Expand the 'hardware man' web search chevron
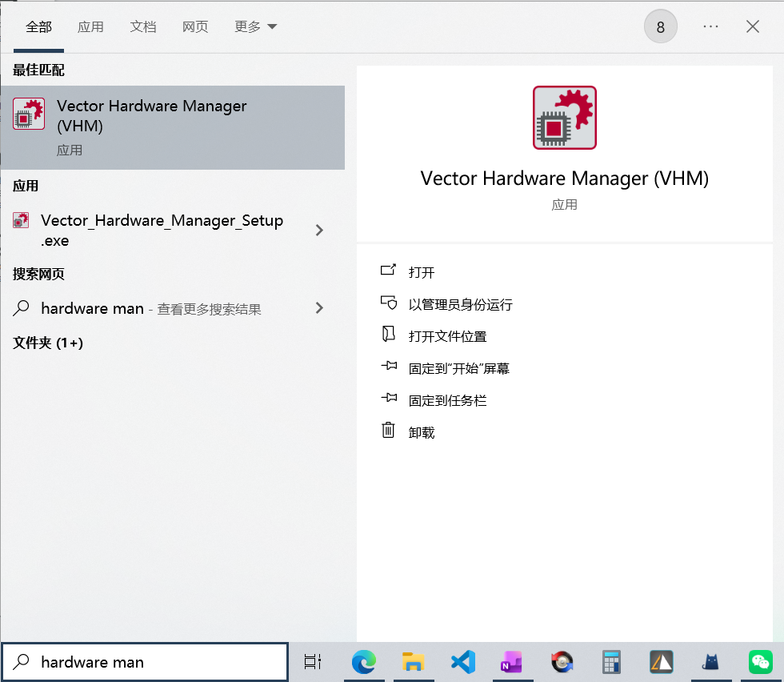784x682 pixels. [319, 308]
